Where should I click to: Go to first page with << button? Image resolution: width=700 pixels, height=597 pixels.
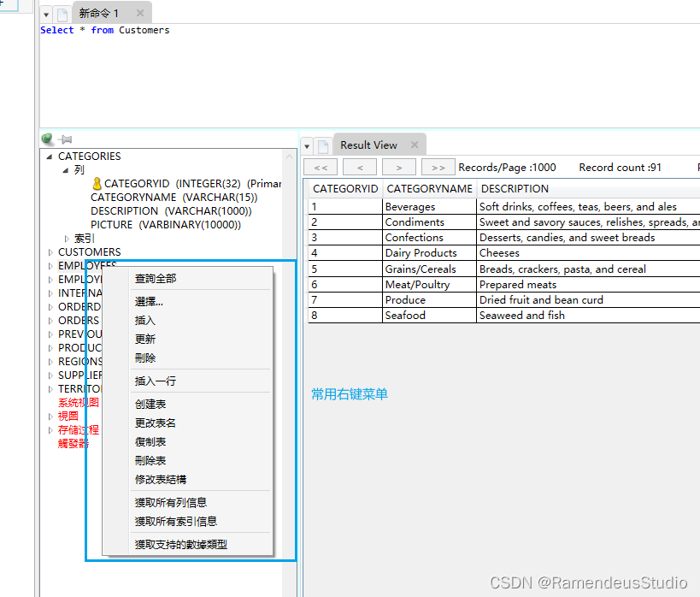coord(321,168)
